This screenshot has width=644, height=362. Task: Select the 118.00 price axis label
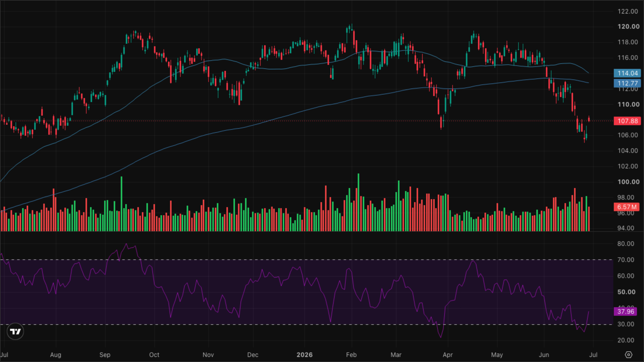[628, 42]
